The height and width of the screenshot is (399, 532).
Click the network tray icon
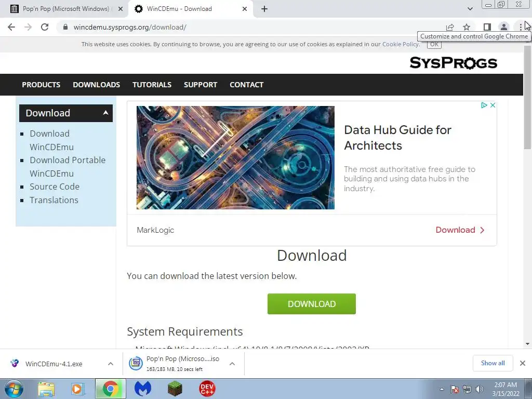click(467, 389)
